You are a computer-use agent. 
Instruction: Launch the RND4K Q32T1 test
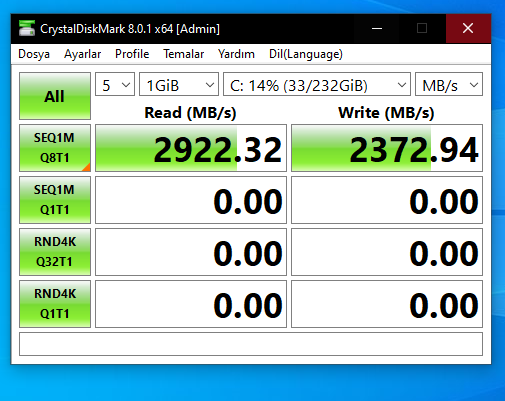[55, 252]
